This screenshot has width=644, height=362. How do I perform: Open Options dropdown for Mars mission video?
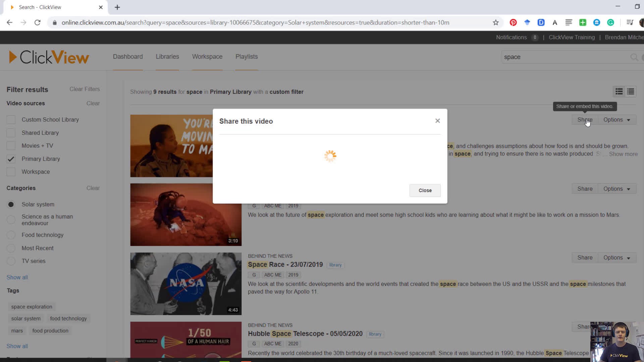[x=616, y=189]
